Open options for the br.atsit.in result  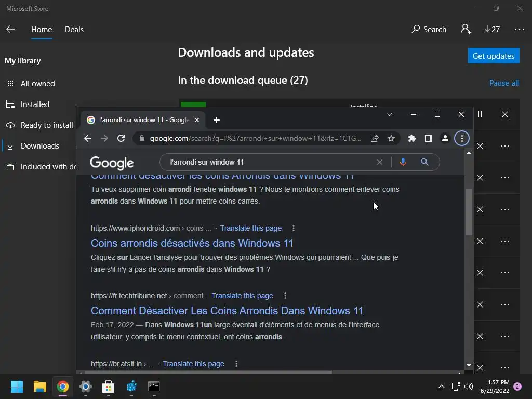pyautogui.click(x=236, y=364)
